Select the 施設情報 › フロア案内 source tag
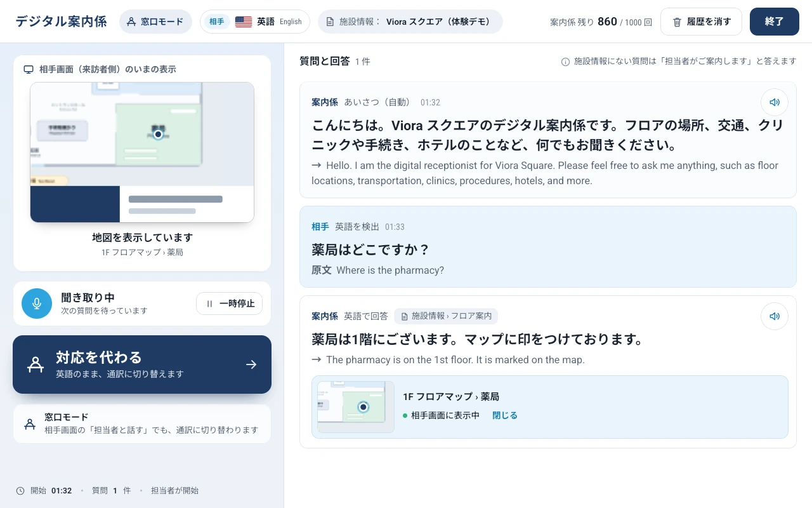812x508 pixels. coord(446,316)
